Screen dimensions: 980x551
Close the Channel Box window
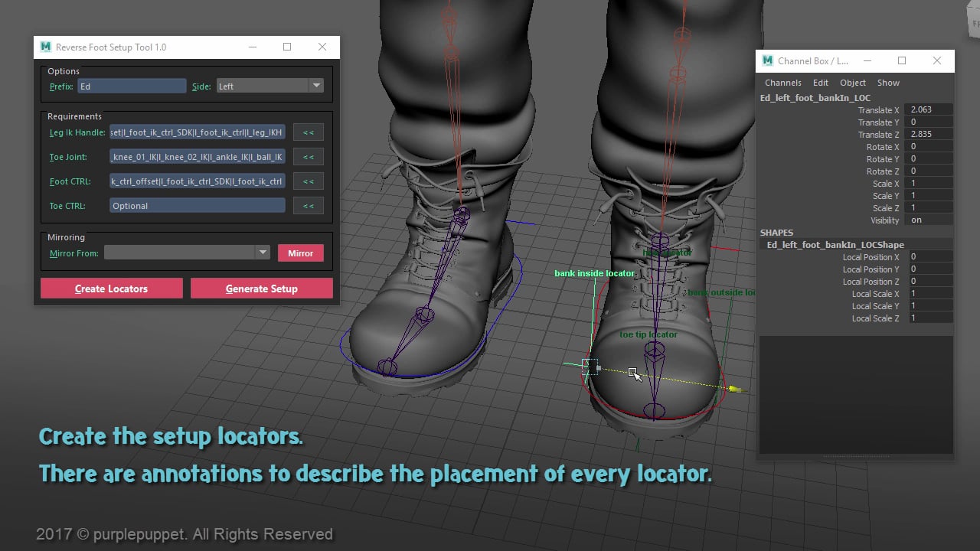point(937,60)
